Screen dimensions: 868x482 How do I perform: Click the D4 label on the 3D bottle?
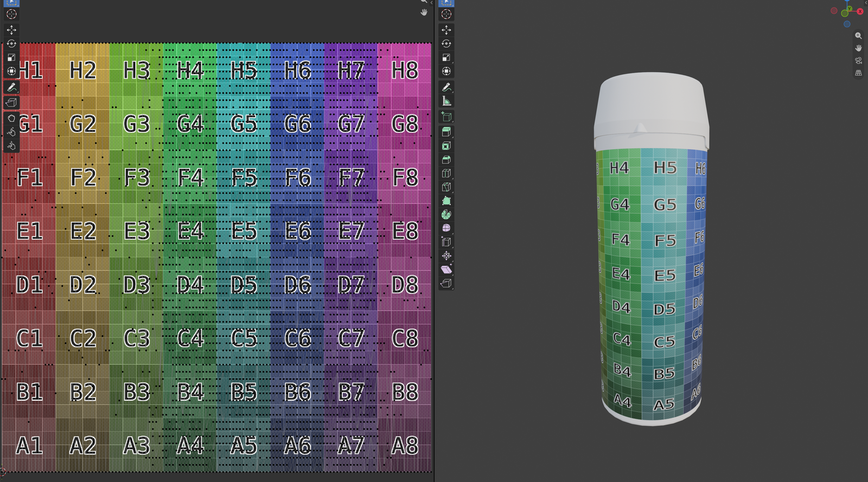[622, 307]
